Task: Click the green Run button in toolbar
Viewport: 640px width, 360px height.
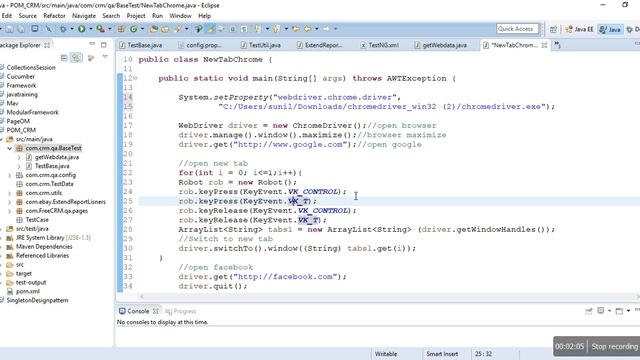Action: point(82,29)
